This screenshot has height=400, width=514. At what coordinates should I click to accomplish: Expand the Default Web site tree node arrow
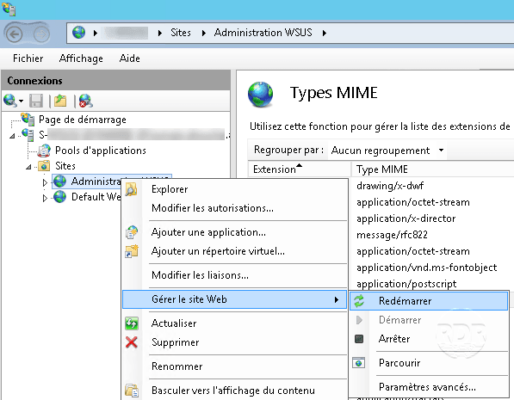45,198
